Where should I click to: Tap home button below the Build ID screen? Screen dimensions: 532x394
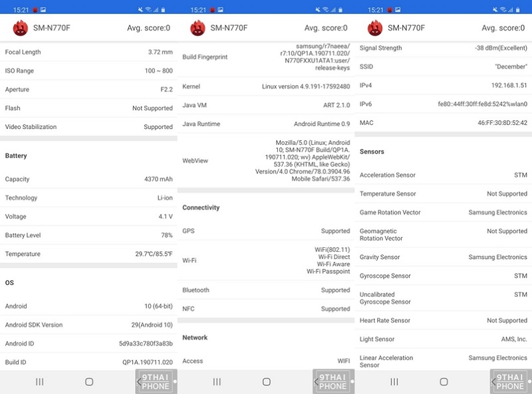89,382
